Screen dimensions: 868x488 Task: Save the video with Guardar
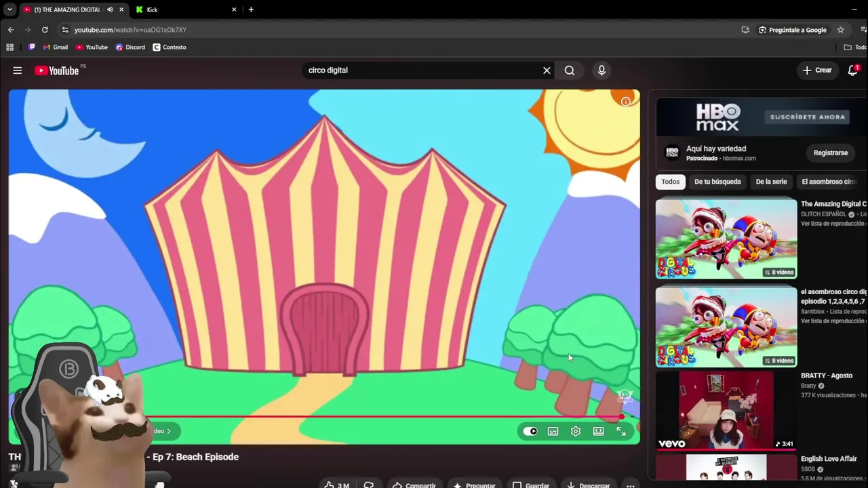tap(530, 485)
